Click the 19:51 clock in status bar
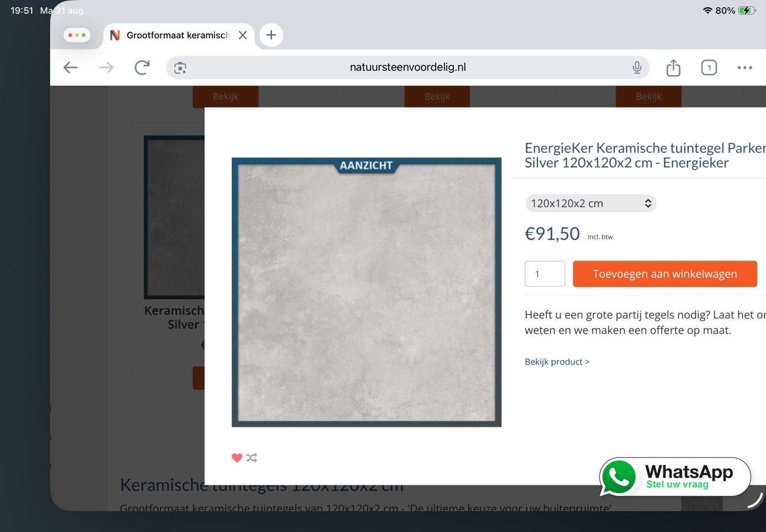 pyautogui.click(x=22, y=11)
